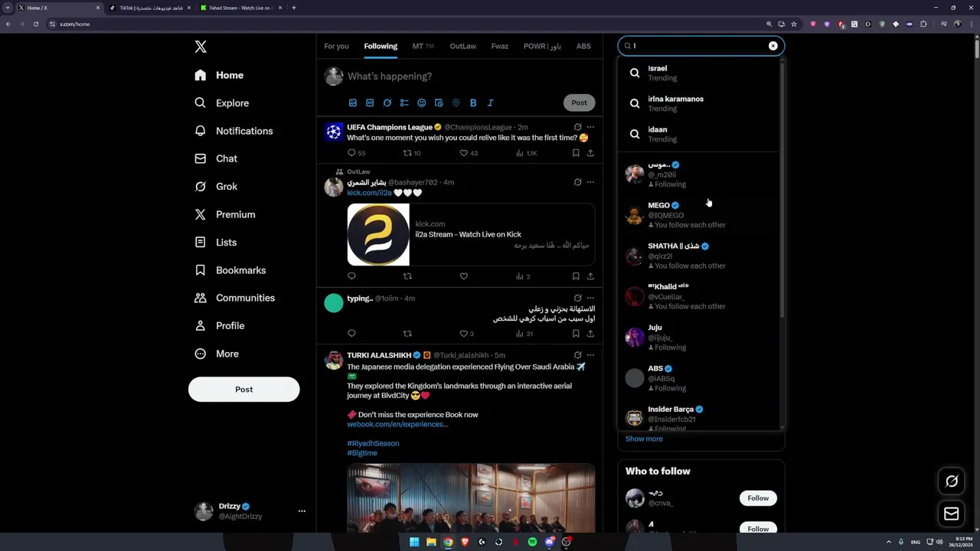980x551 pixels.
Task: Like the بشاير الشمري post
Action: coord(463,276)
